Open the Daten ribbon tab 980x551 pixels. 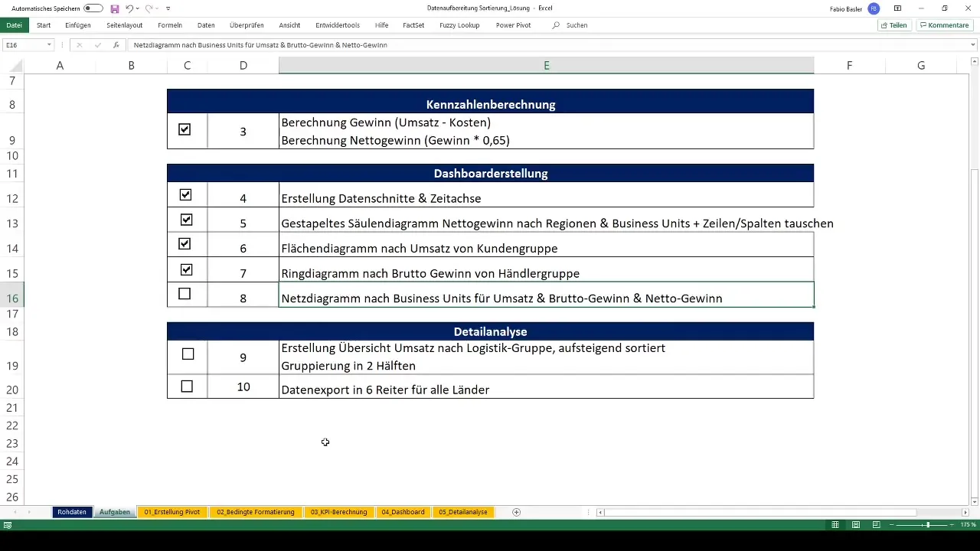coord(206,25)
